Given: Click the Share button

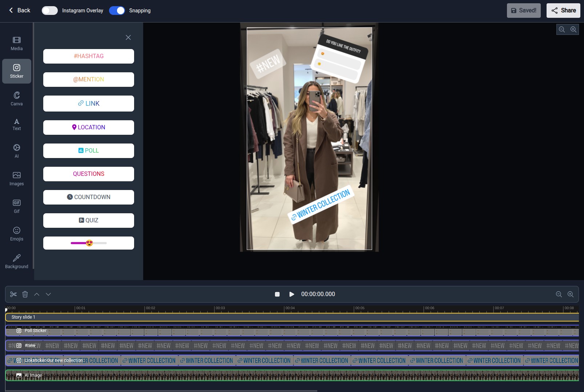Looking at the screenshot, I should tap(563, 11).
